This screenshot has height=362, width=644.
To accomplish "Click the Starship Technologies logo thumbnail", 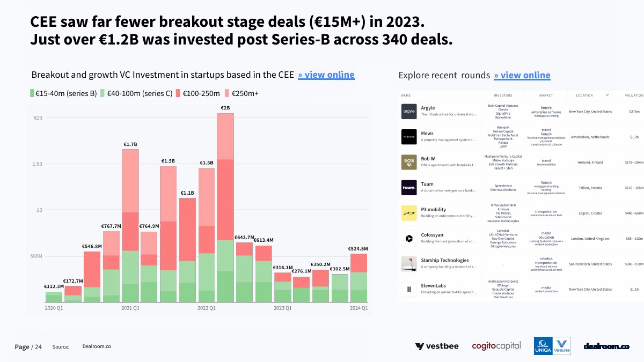I will click(409, 264).
